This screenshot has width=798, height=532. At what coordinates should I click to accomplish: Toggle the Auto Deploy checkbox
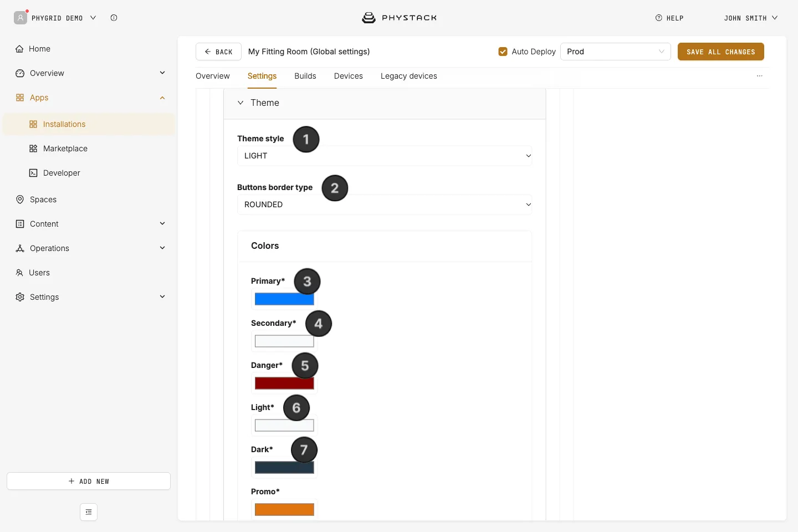(x=503, y=52)
